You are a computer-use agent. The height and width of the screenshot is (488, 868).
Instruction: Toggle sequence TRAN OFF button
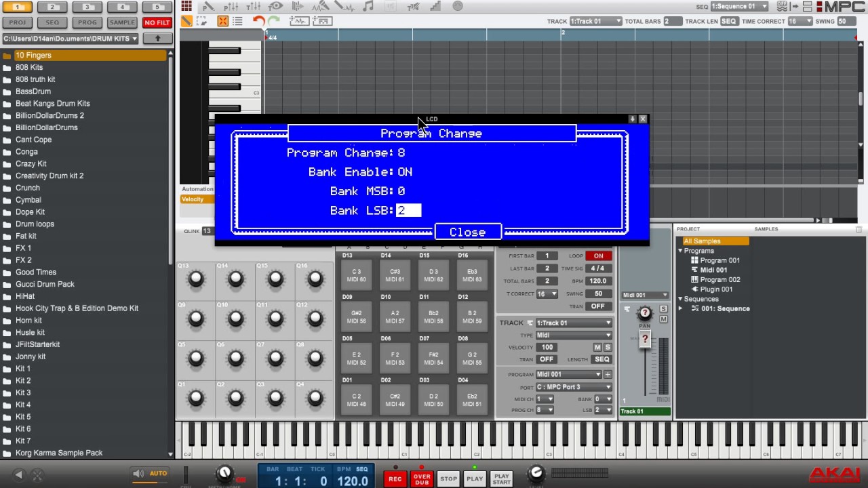tap(598, 306)
